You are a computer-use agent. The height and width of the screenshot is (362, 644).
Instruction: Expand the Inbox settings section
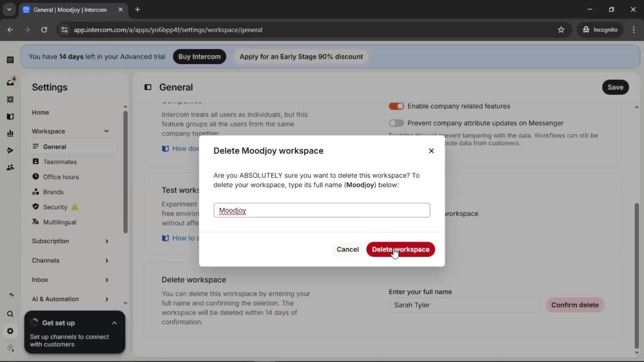(107, 280)
